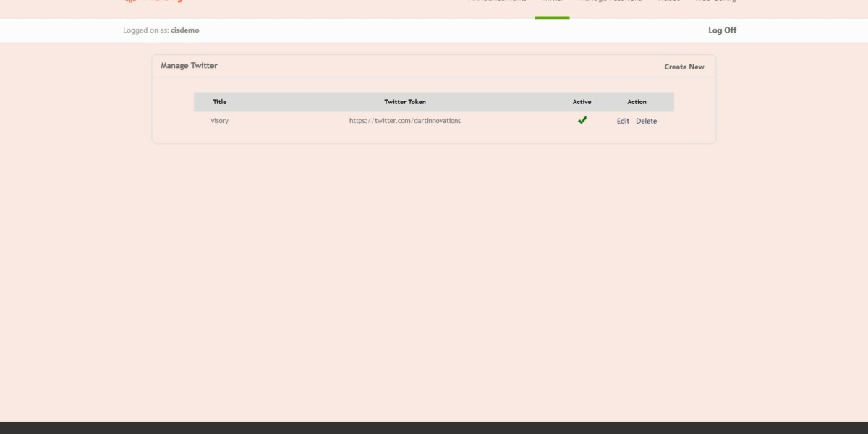
Task: Click Create New in Manage Twitter
Action: click(x=684, y=67)
